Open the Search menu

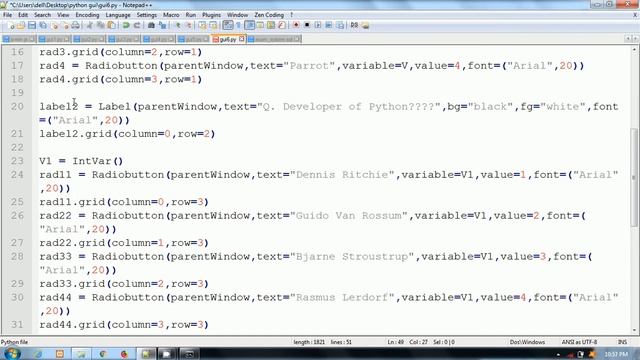click(x=42, y=15)
